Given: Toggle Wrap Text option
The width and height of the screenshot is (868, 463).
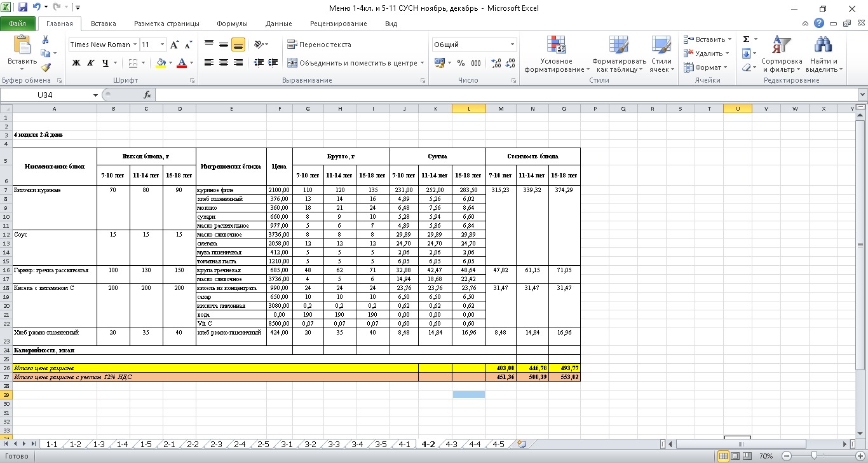Looking at the screenshot, I should pyautogui.click(x=319, y=45).
